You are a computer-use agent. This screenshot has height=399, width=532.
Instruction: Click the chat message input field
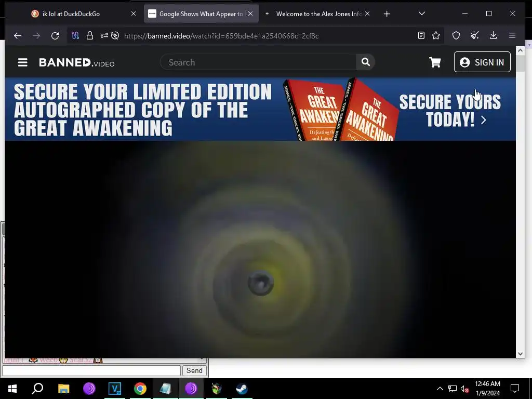(91, 370)
